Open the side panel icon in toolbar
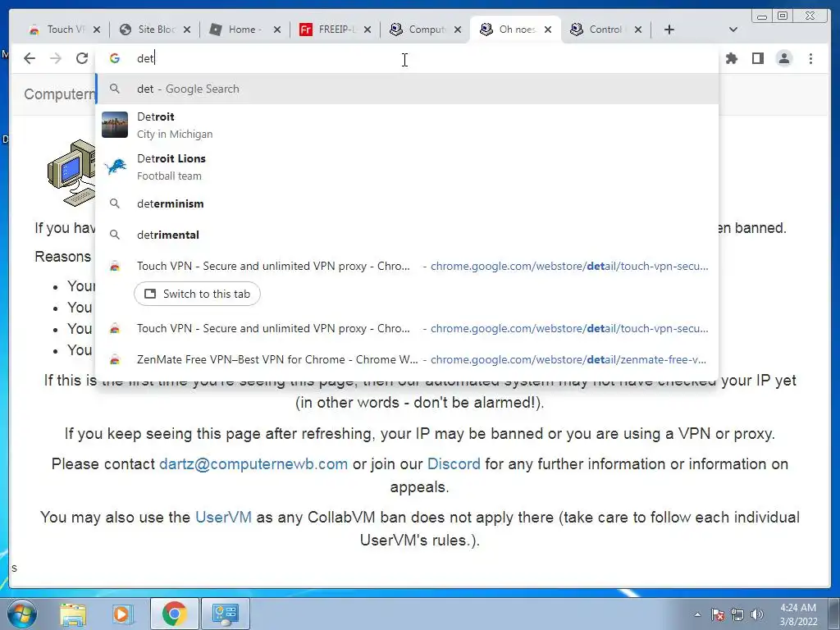 757,58
